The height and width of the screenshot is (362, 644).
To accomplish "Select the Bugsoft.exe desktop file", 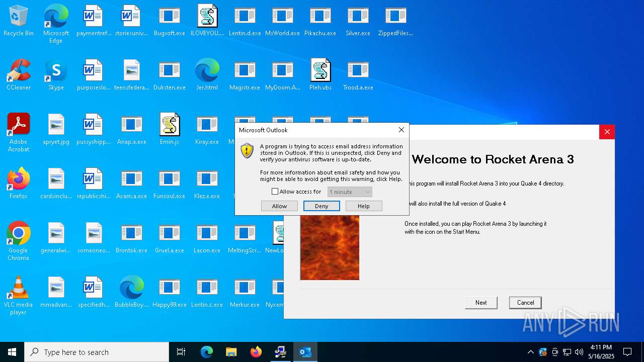I will coord(170,21).
